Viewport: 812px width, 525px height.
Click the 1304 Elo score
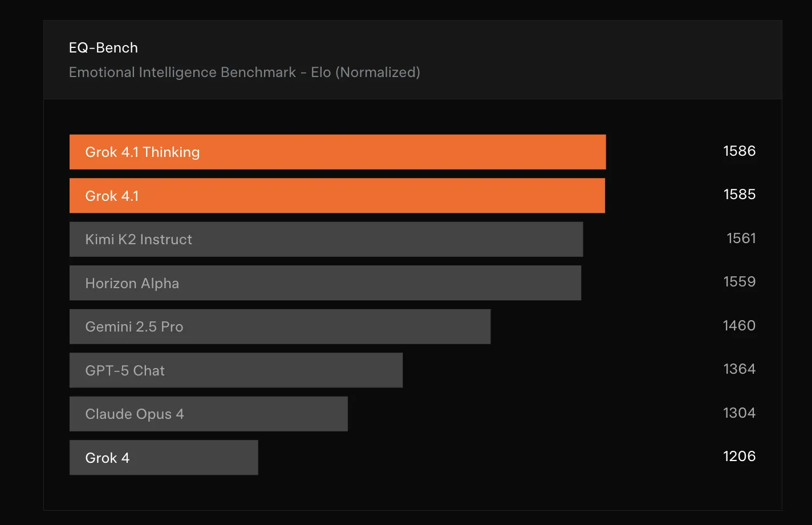coord(739,413)
